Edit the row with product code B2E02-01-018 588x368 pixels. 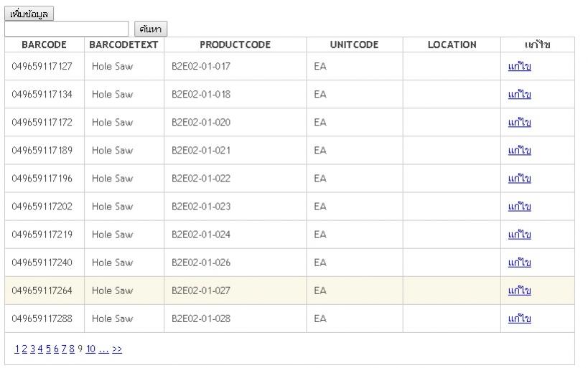pos(519,95)
